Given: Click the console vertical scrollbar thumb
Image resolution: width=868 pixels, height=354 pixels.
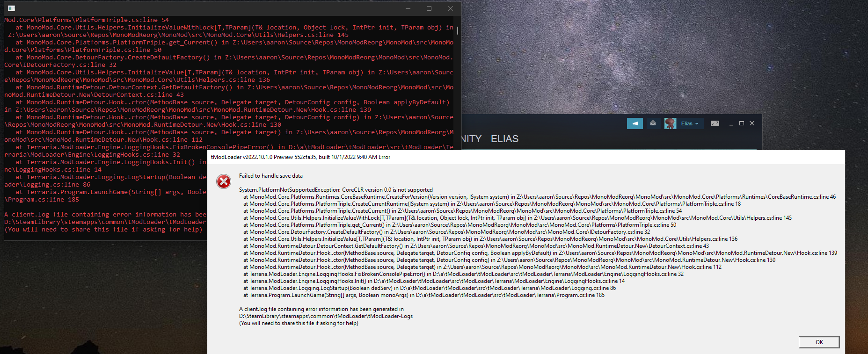Looking at the screenshot, I should pyautogui.click(x=457, y=30).
